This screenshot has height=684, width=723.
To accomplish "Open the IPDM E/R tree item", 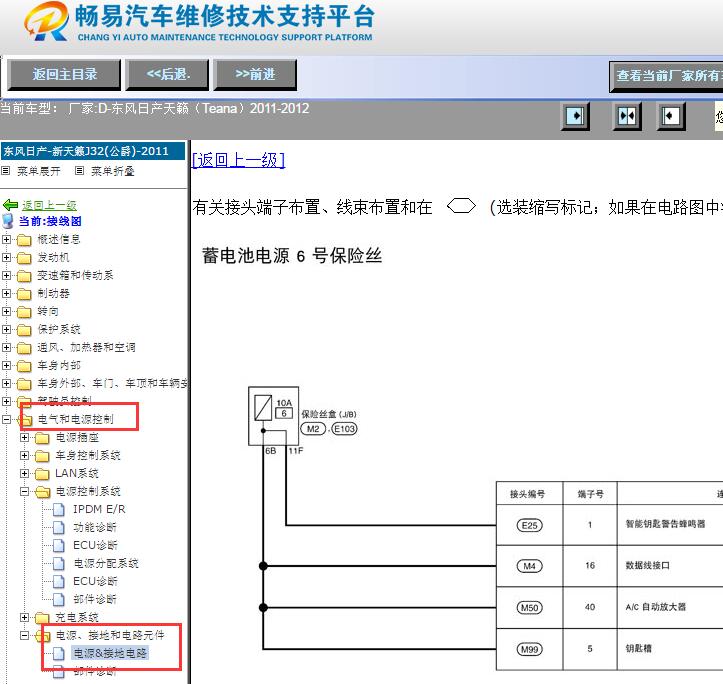I will pyautogui.click(x=99, y=509).
